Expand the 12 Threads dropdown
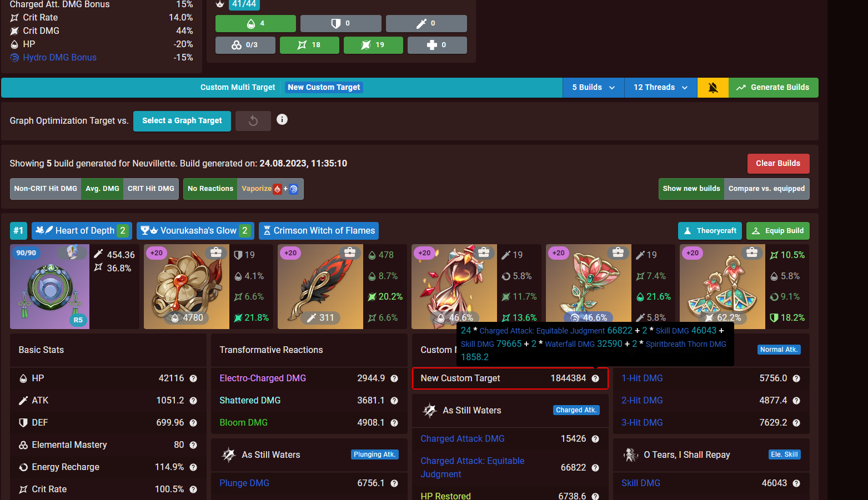 point(661,88)
